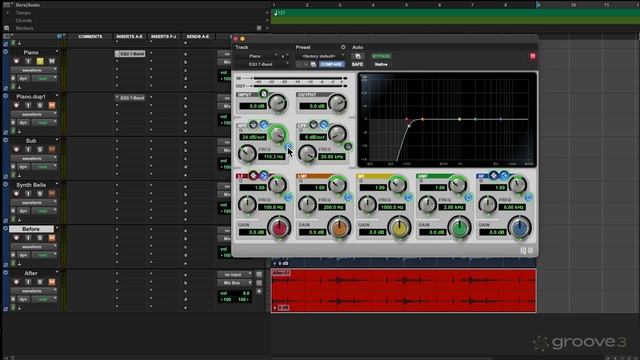
Task: Mute the Before track
Action: 51,238
